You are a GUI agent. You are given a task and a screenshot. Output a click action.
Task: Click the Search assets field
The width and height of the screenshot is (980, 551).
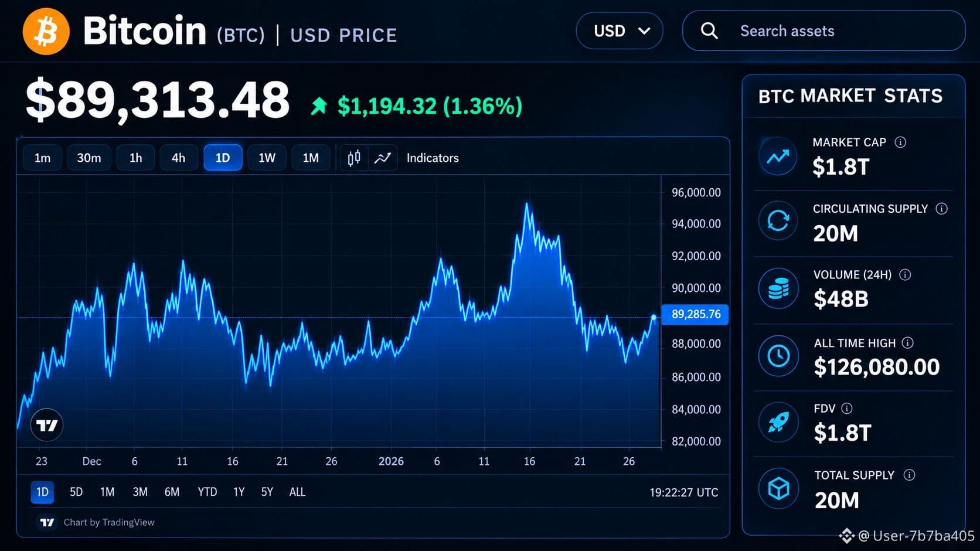824,30
